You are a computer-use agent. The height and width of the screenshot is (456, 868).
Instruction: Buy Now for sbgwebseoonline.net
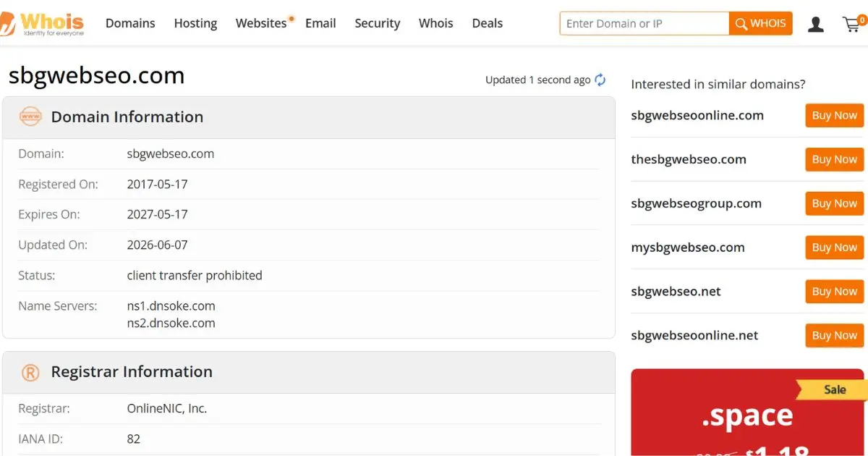[835, 335]
